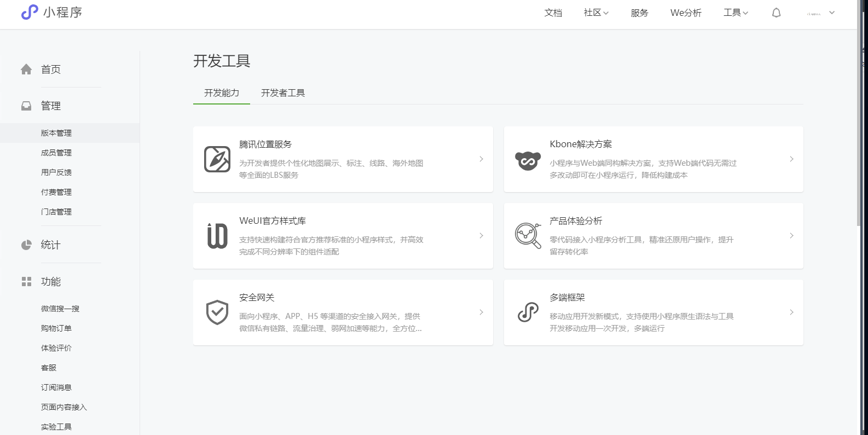Click the Kbone panda icon
Image resolution: width=868 pixels, height=435 pixels.
(x=528, y=160)
